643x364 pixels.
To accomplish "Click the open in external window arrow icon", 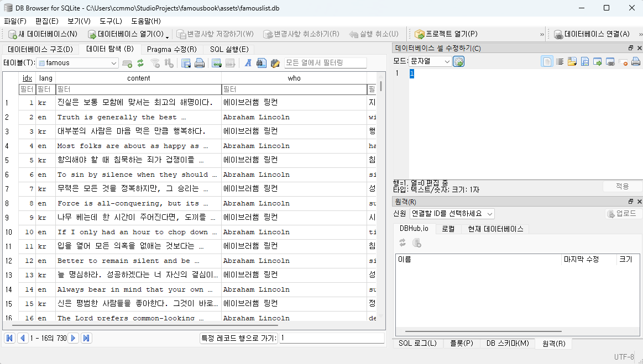I will (x=598, y=62).
